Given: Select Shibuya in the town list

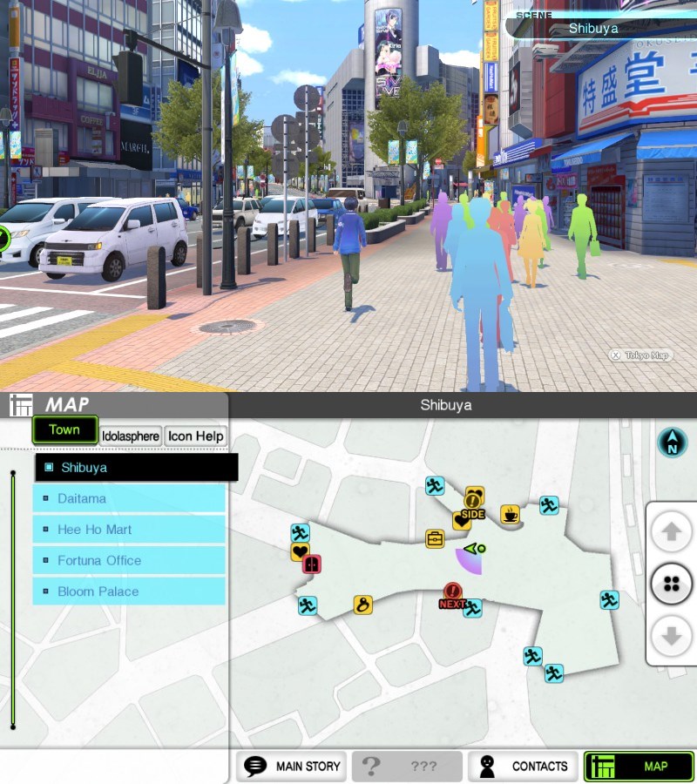Looking at the screenshot, I should 137,468.
